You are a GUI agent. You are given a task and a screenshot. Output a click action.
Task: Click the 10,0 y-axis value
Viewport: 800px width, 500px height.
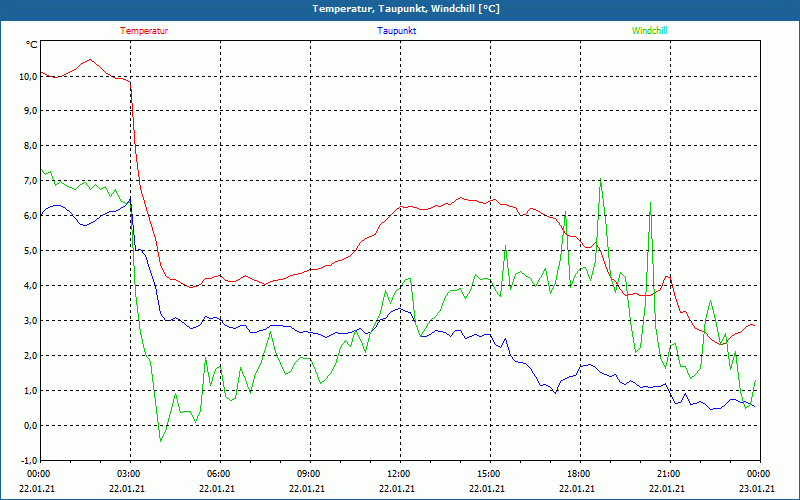[27, 77]
